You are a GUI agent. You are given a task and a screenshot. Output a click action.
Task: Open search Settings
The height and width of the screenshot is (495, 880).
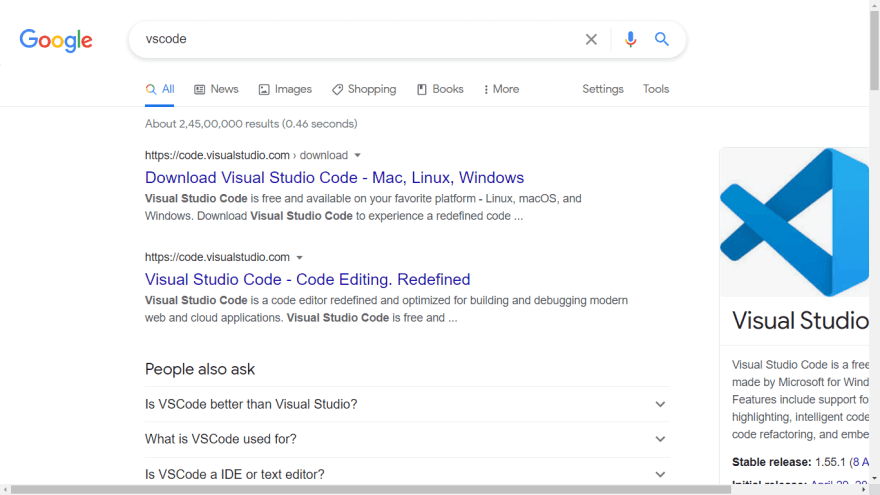[603, 89]
